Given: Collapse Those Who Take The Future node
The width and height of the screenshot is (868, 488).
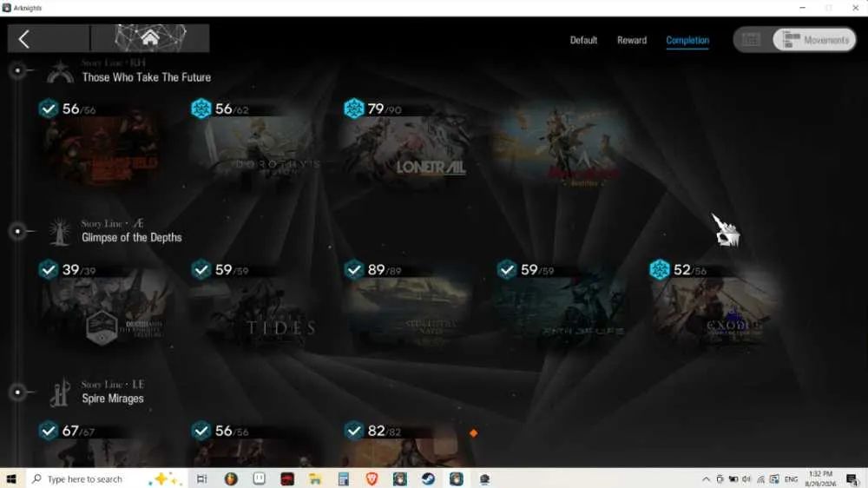Looking at the screenshot, I should pyautogui.click(x=17, y=70).
